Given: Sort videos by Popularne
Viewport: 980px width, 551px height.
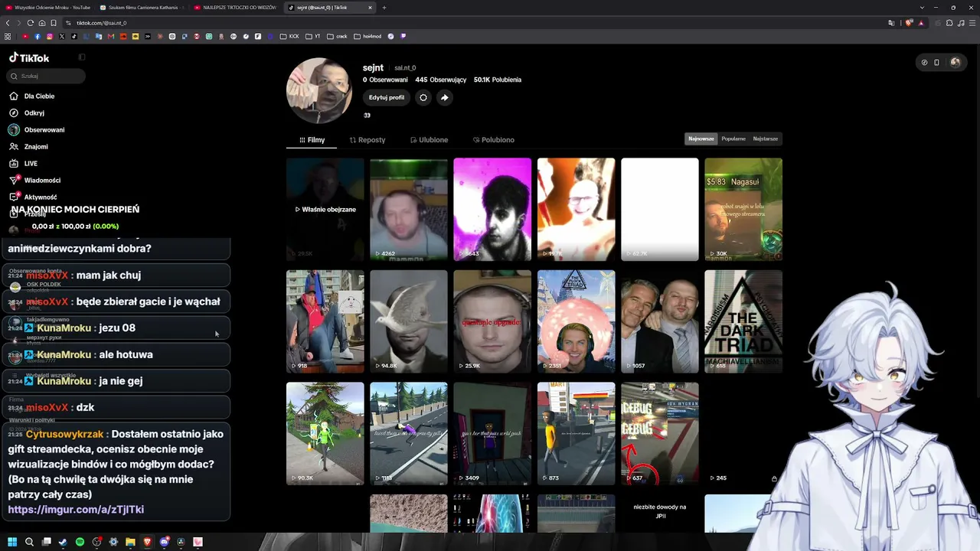Looking at the screenshot, I should point(733,139).
